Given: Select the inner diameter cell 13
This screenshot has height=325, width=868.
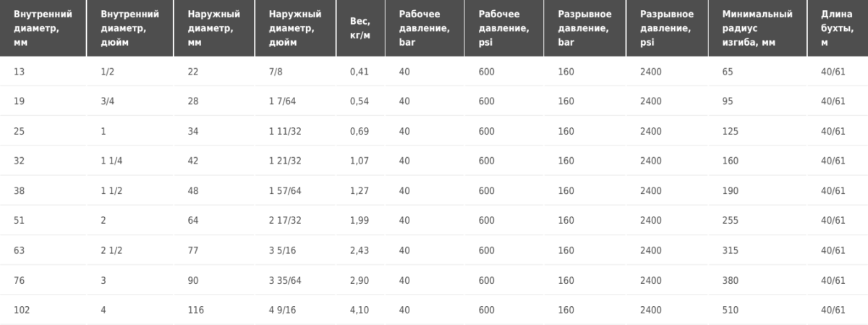Looking at the screenshot, I should click(19, 72).
